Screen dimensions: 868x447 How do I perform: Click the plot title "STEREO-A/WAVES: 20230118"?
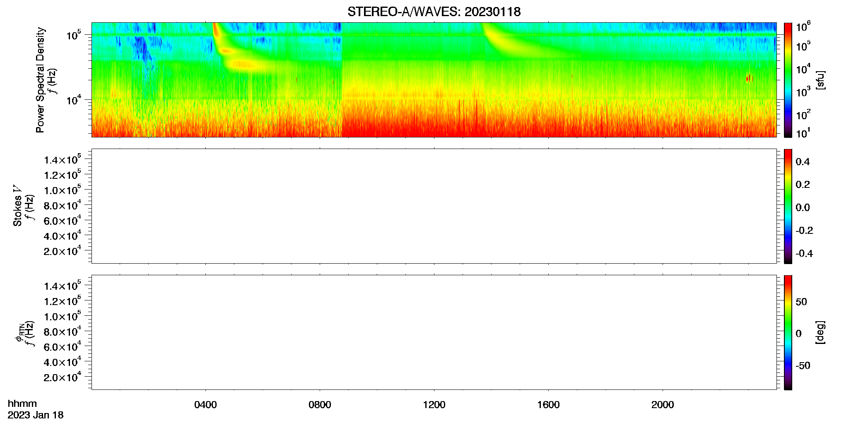point(434,12)
